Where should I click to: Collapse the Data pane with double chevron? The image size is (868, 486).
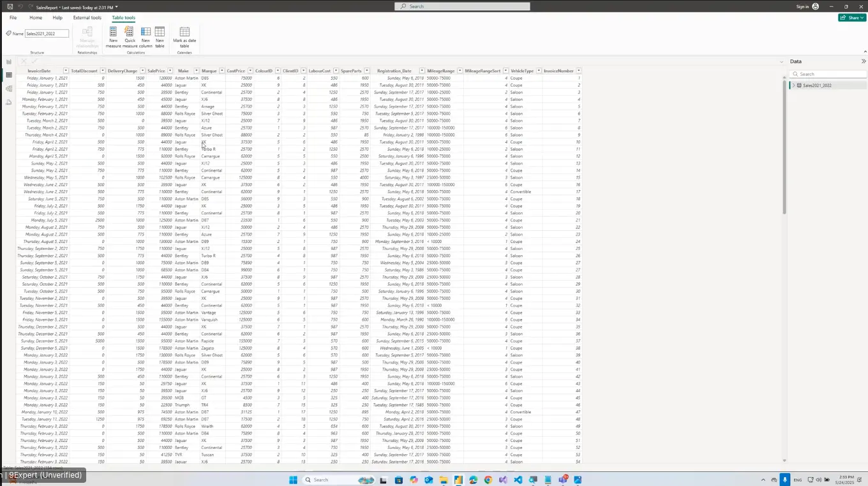(864, 62)
